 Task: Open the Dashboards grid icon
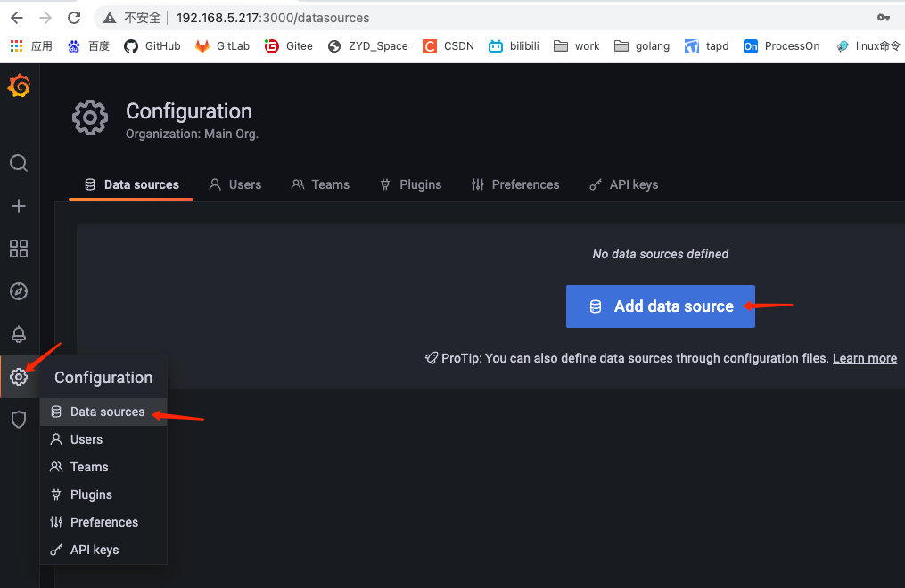(x=19, y=249)
